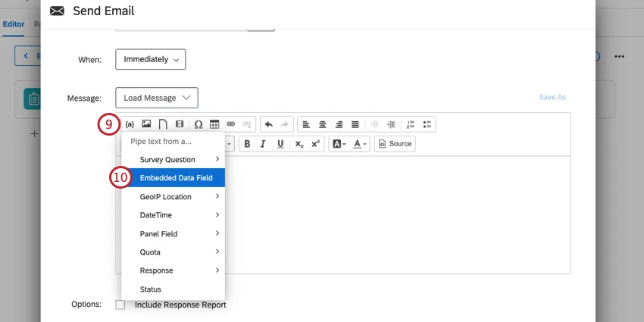The image size is (644, 322).
Task: Insert an image using the picture icon
Action: (x=146, y=124)
